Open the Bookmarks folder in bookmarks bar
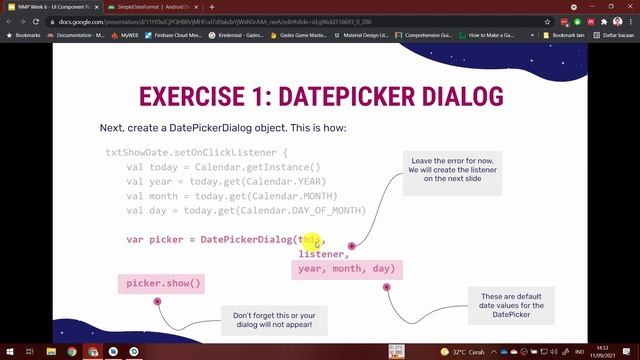Screen dimensions: 640x360 pyautogui.click(x=23, y=36)
